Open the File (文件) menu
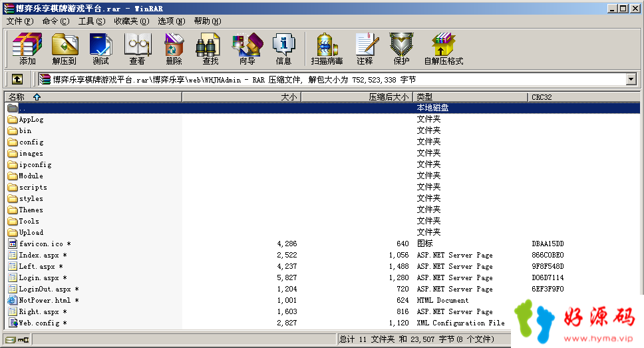Screen dimensions: 644x348 [20, 21]
